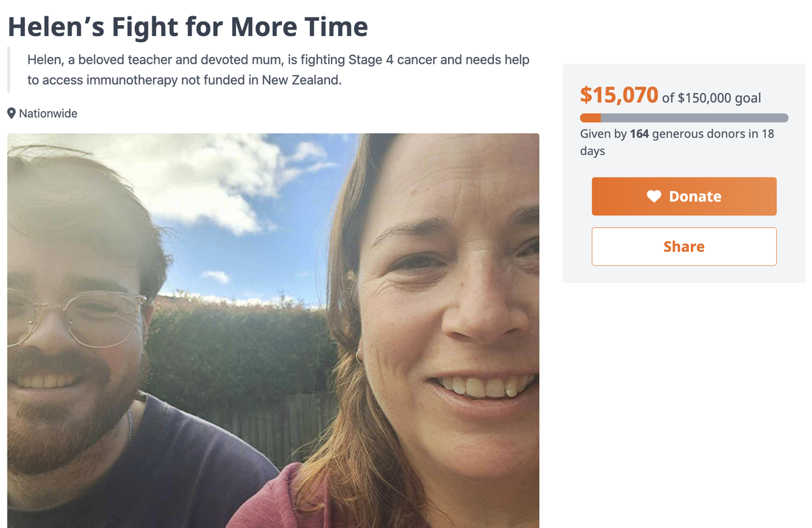812x528 pixels.
Task: Click the "of $150,000 goal" text
Action: pyautogui.click(x=712, y=98)
